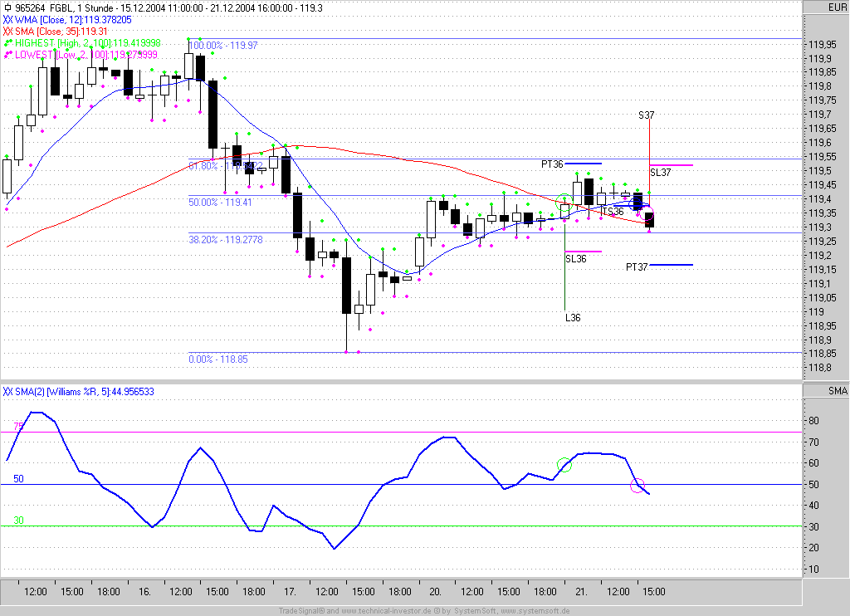Image resolution: width=850 pixels, height=616 pixels.
Task: Select the LOWEST [Low, 2, 100] legend text
Action: pos(86,55)
